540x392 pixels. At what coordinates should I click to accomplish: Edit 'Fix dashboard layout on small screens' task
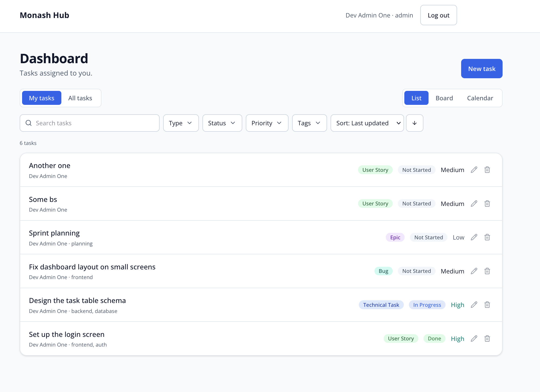coord(474,271)
